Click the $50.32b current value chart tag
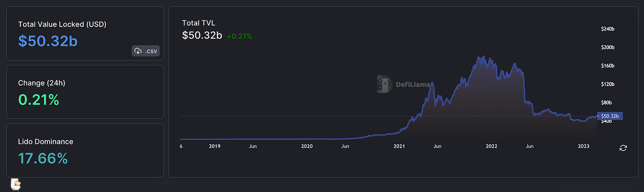This screenshot has width=644, height=192. (x=610, y=117)
